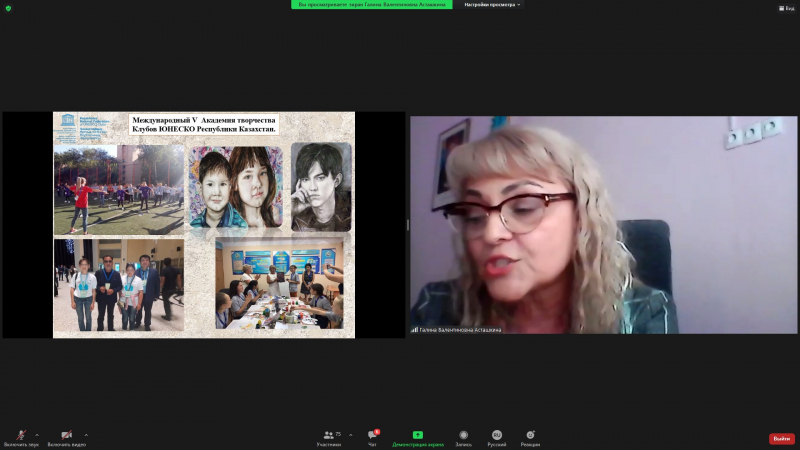Unmute the microphone (Включить звук)
Viewport: 800px width, 450px height.
20,437
